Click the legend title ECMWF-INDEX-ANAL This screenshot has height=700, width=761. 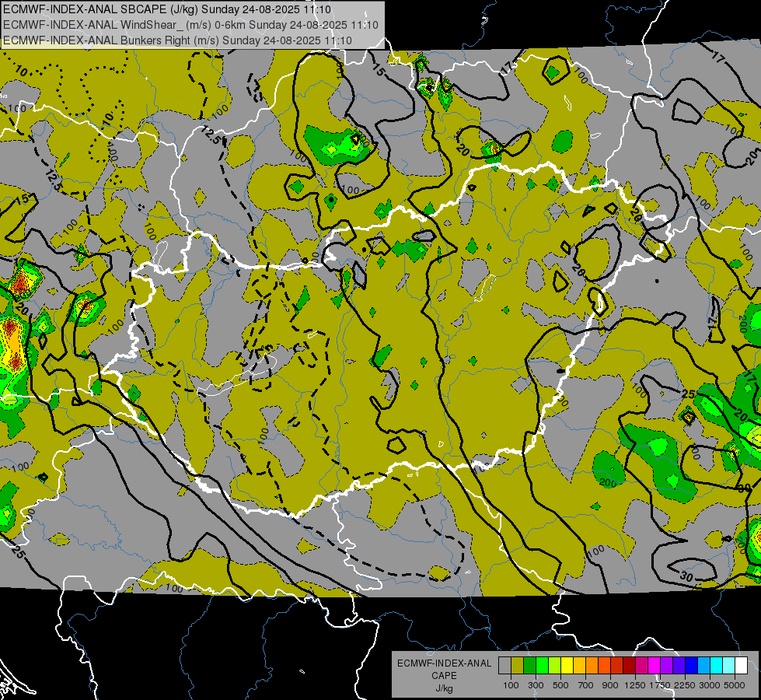(444, 663)
